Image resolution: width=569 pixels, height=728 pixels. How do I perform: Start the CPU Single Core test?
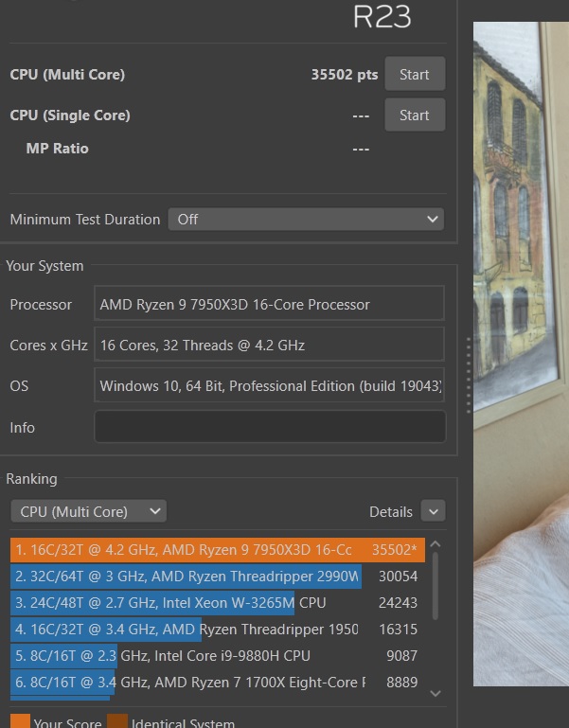415,115
